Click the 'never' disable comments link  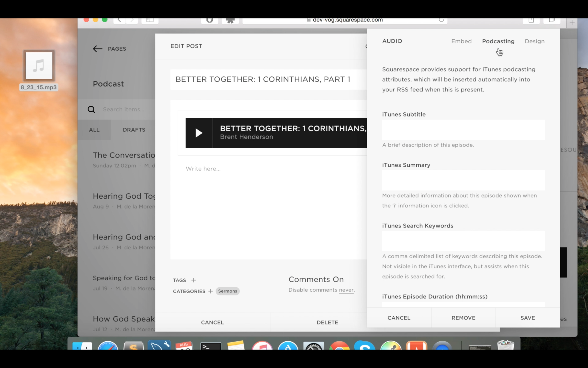click(x=346, y=290)
